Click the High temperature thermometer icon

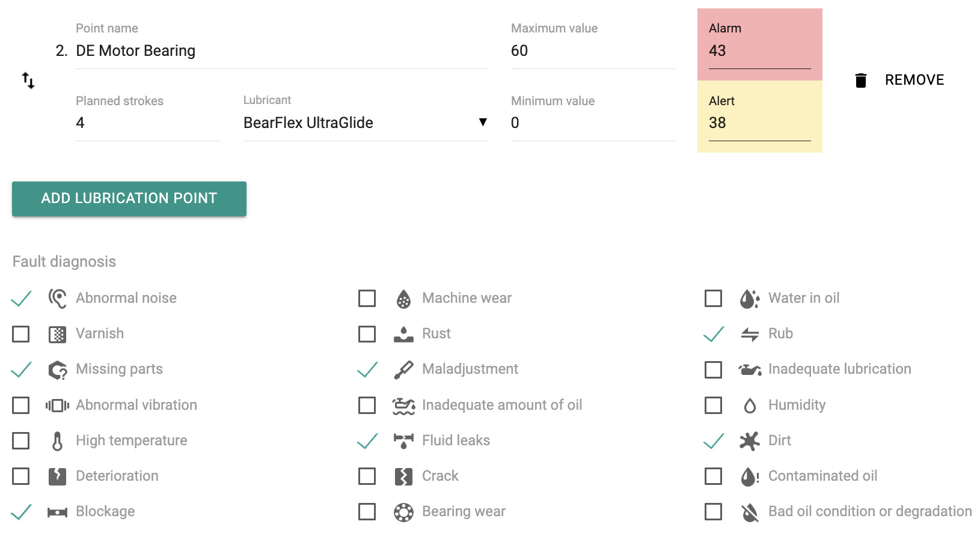tap(57, 441)
